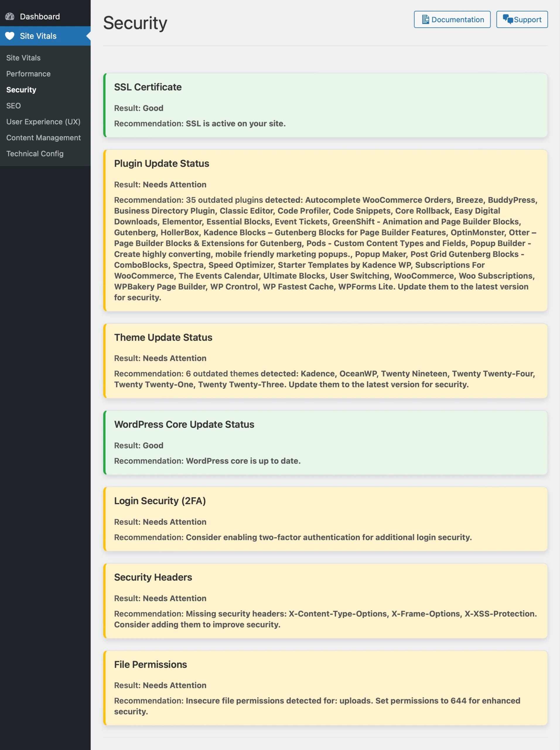Screen dimensions: 560x750
Task: Click the Dashboard gauge icon
Action: point(10,16)
